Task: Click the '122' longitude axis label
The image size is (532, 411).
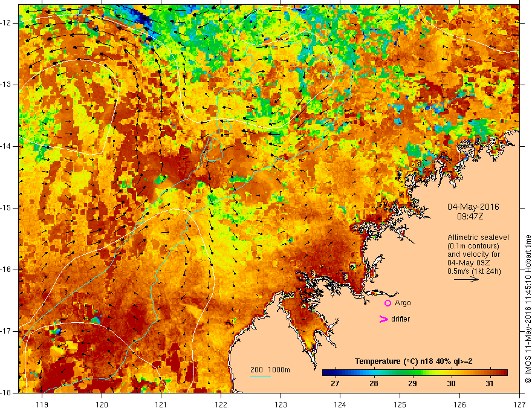Action: pos(221,404)
